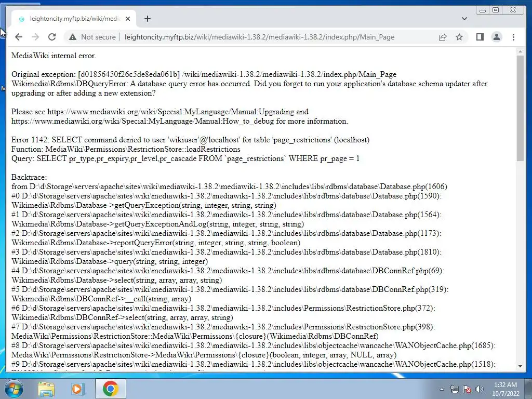This screenshot has width=532, height=399.
Task: Launch Windows Media Player from taskbar
Action: (x=77, y=389)
